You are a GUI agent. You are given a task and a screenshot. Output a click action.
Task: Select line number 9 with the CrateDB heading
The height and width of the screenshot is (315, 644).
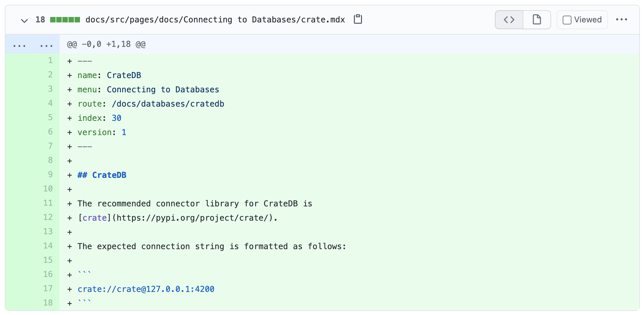point(50,175)
